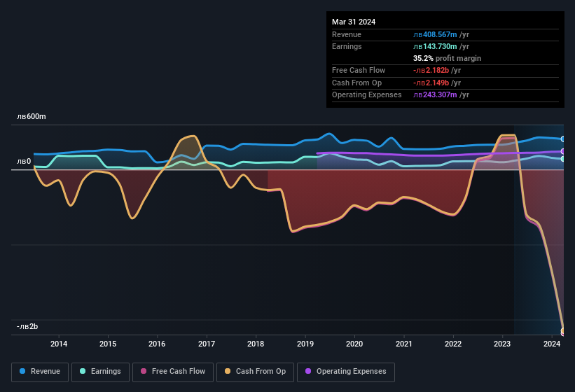575x392 pixels.
Task: Toggle the Cash From Op legend button
Action: (255, 372)
